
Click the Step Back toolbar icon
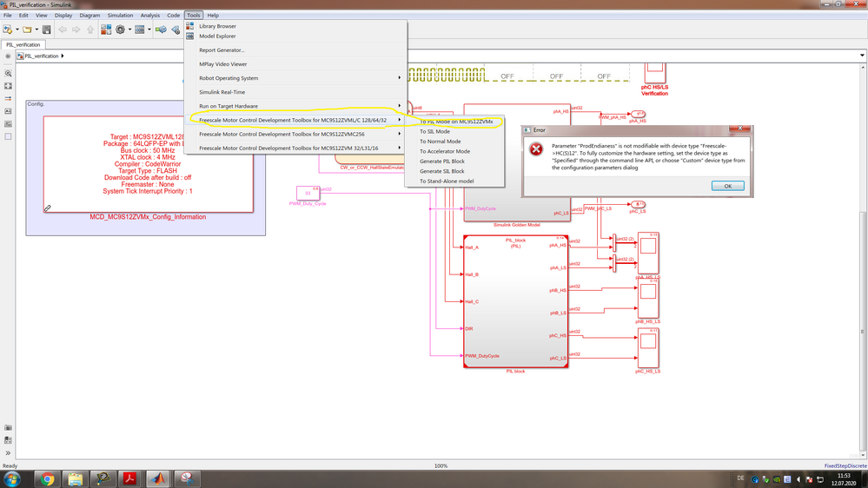point(176,30)
